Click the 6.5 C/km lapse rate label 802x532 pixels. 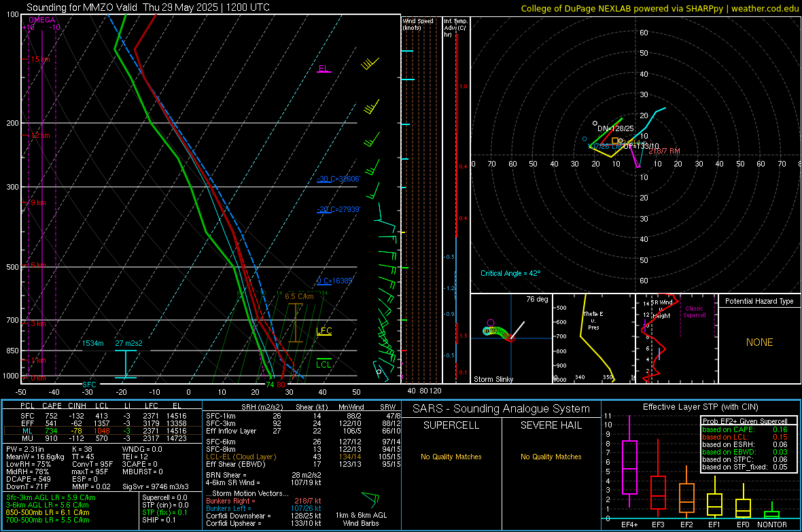(x=299, y=296)
